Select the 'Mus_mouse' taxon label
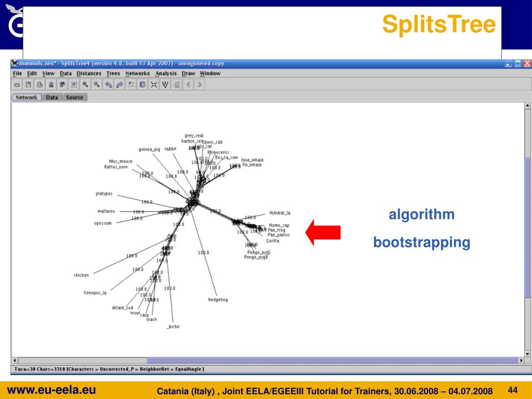This screenshot has height=399, width=532. 121,161
